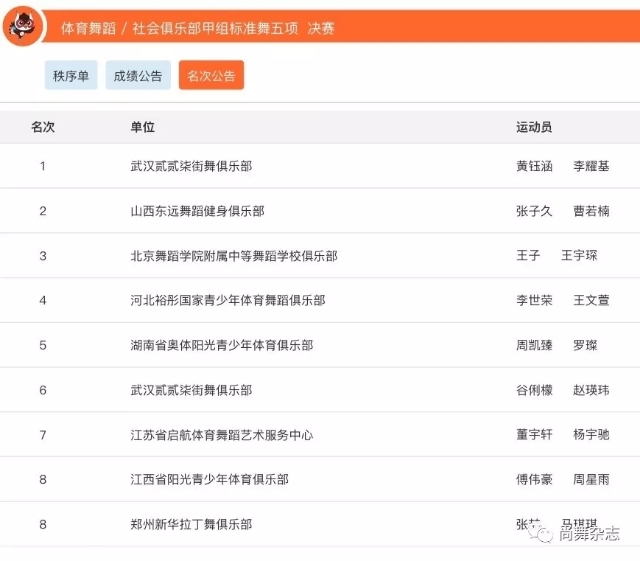Select 河北裕彤国家青少年体育舞蹈俱乐部 unit
Image resolution: width=640 pixels, height=561 pixels.
[228, 301]
